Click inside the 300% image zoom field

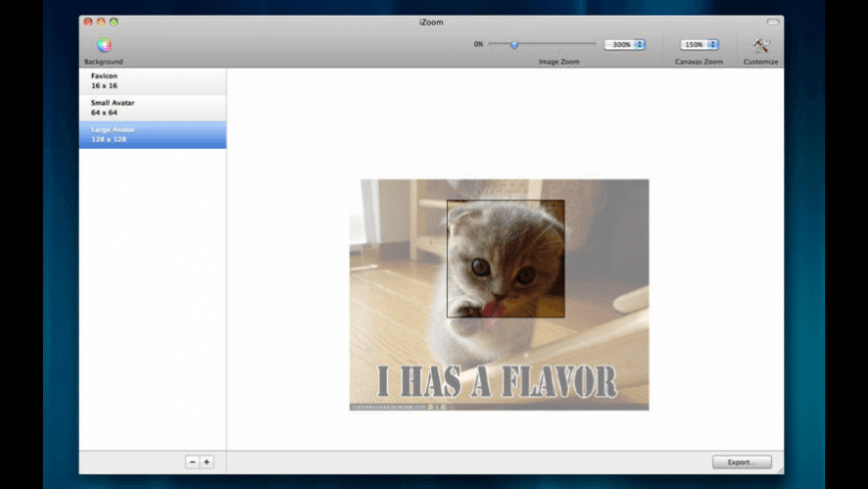[x=620, y=44]
